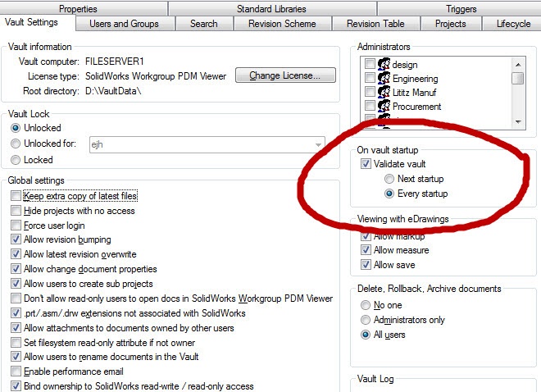Viewport: 541px width, 392px height.
Task: Select Every startup radio option
Action: point(389,194)
